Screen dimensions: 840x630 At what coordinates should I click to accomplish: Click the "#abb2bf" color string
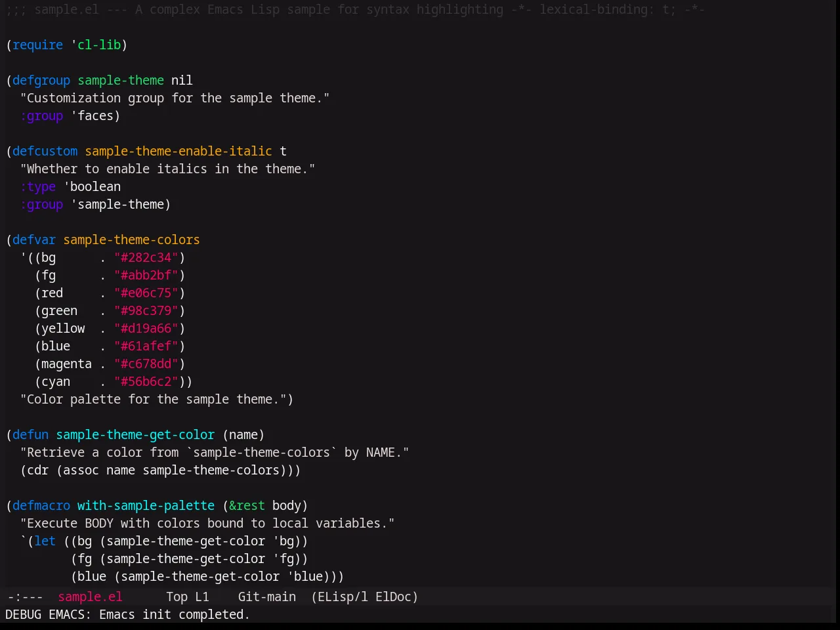point(146,275)
